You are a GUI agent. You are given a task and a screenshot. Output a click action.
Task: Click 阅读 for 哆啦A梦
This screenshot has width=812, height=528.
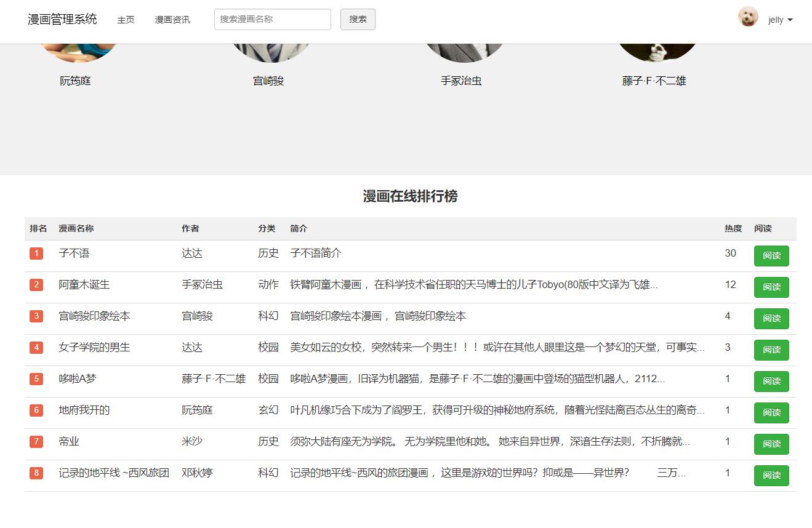[x=771, y=382]
